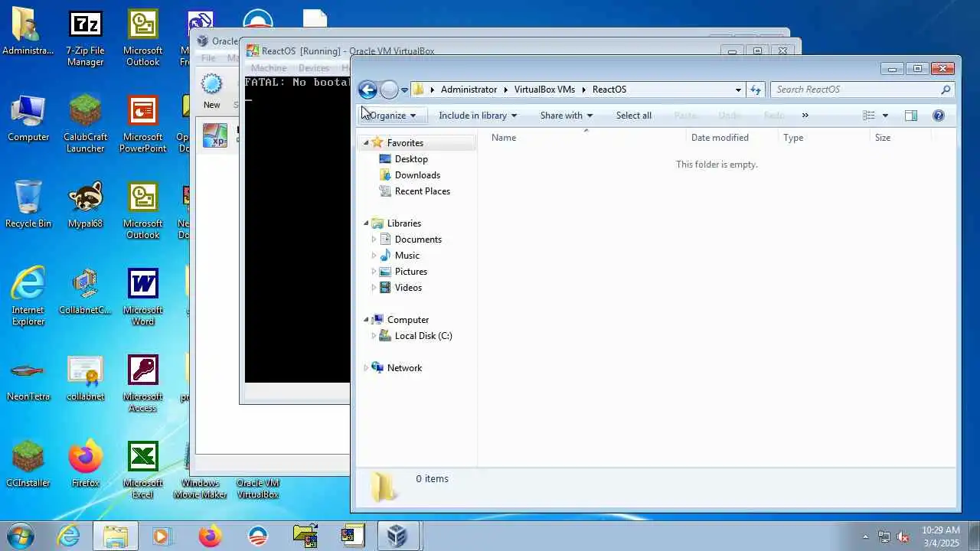The height and width of the screenshot is (551, 980).
Task: Refresh the ReactOS folder view
Action: coord(756,90)
